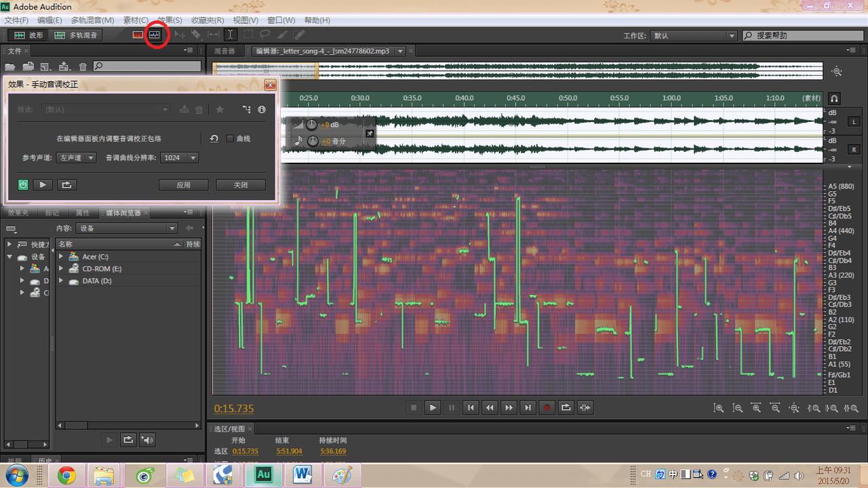Viewport: 868px width, 488px height.
Task: Delete selected file with trash icon
Action: pos(83,66)
